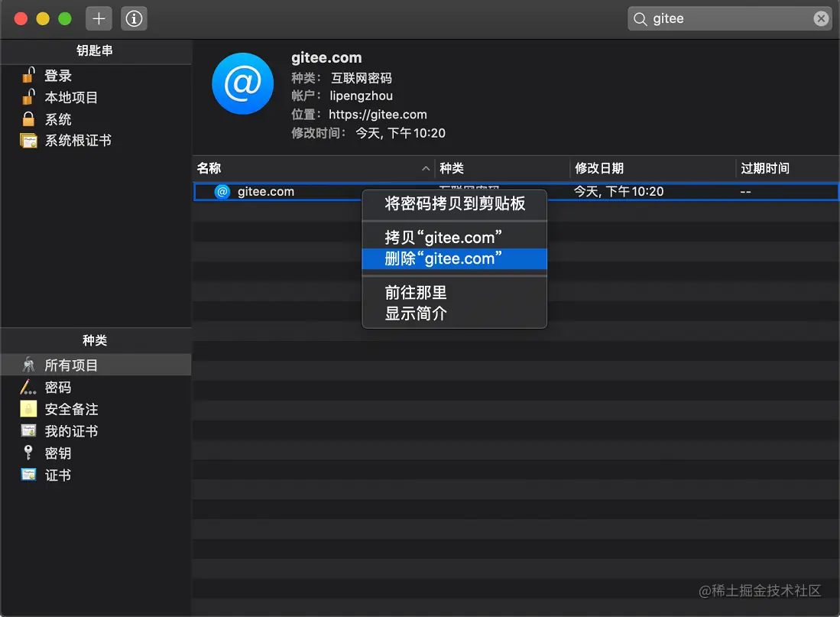Click the padlock icon beside 本地项目

(x=29, y=96)
